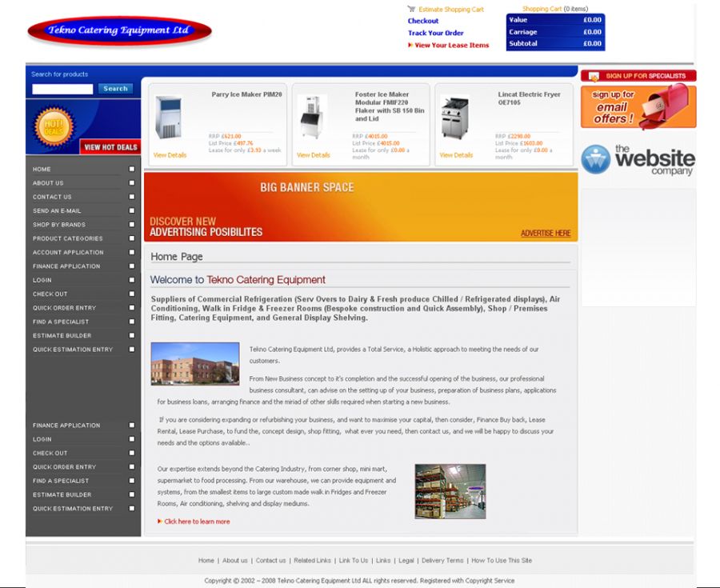Open View Your Lease Items
The width and height of the screenshot is (720, 588).
coord(451,45)
